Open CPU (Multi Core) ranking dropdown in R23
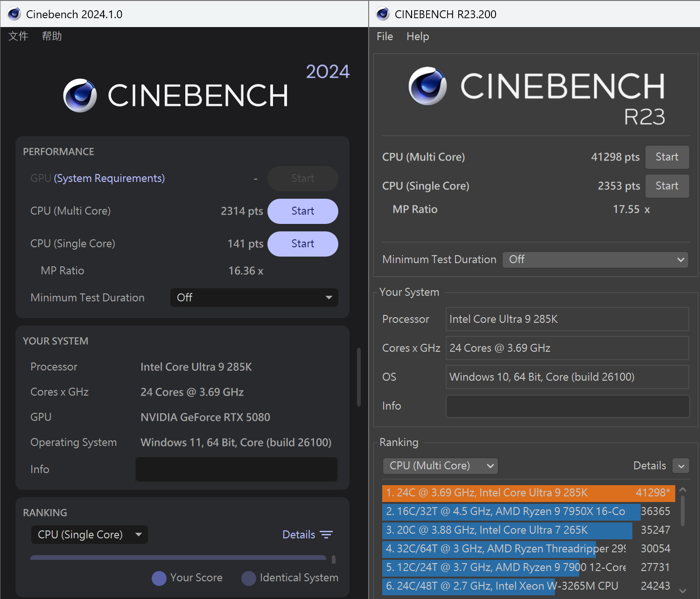This screenshot has width=700, height=599. pos(440,466)
